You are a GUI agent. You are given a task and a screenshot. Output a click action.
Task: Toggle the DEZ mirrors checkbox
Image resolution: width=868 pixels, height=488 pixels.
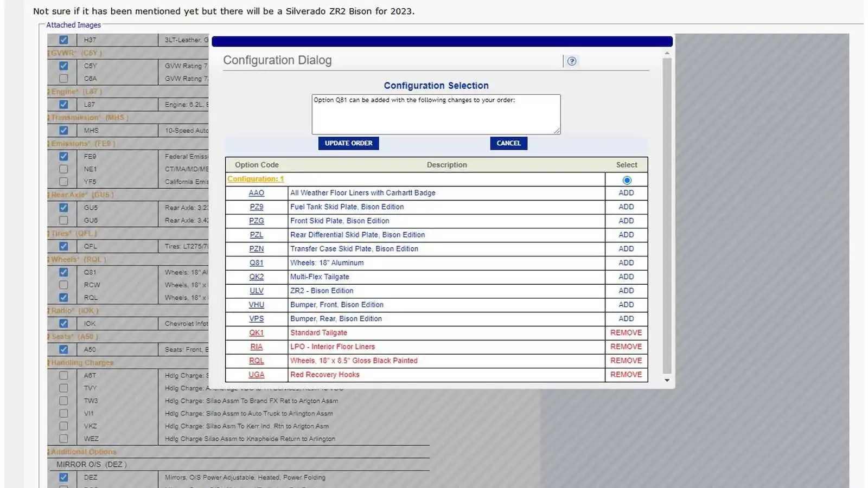pyautogui.click(x=63, y=478)
